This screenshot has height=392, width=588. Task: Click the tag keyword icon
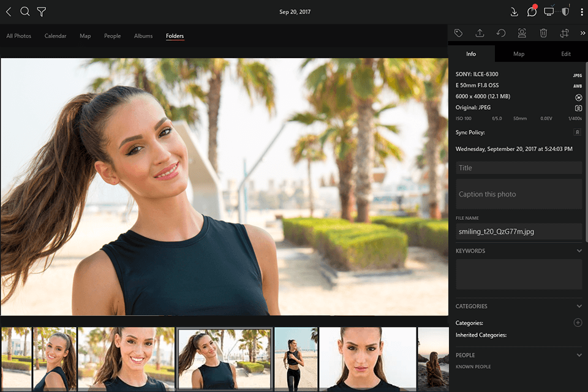point(458,33)
